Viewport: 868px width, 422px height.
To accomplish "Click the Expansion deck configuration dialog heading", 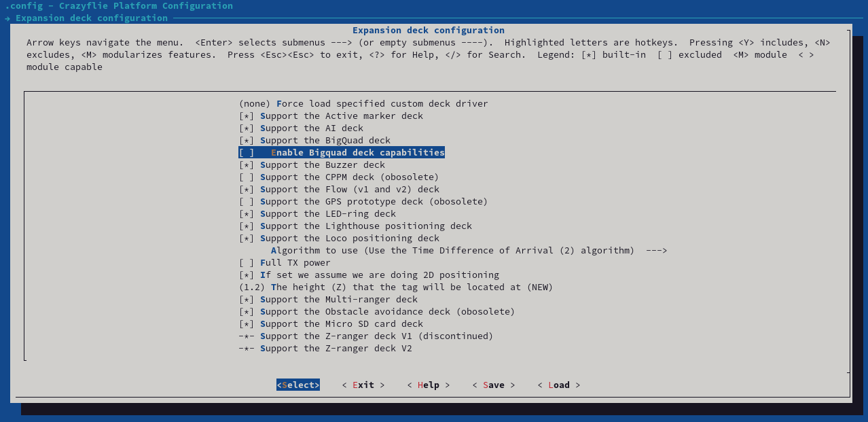I will pyautogui.click(x=429, y=31).
